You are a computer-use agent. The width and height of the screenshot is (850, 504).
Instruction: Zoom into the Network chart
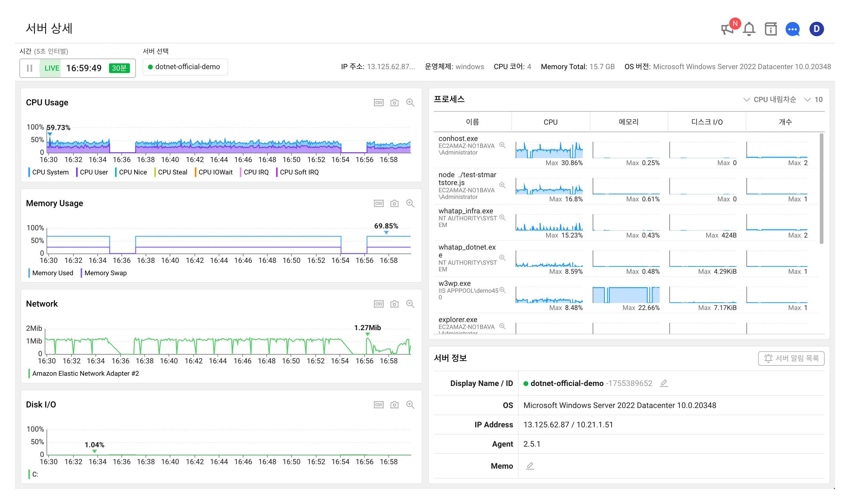410,304
